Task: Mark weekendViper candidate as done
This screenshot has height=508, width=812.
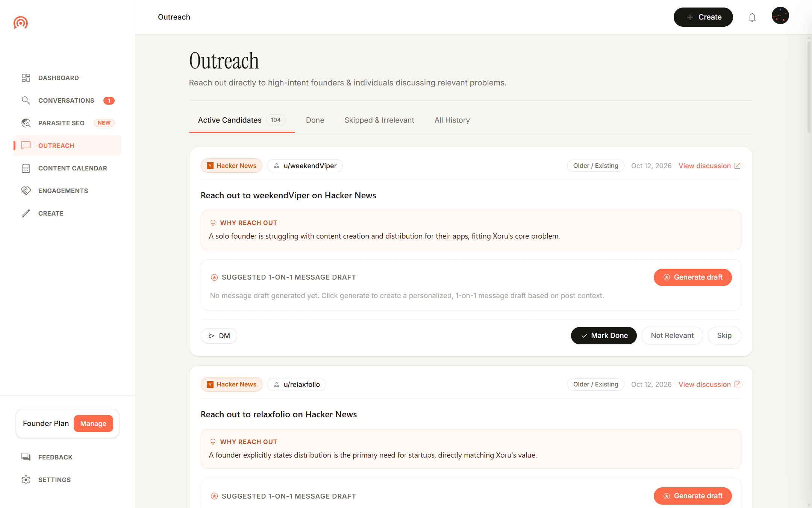Action: tap(604, 336)
